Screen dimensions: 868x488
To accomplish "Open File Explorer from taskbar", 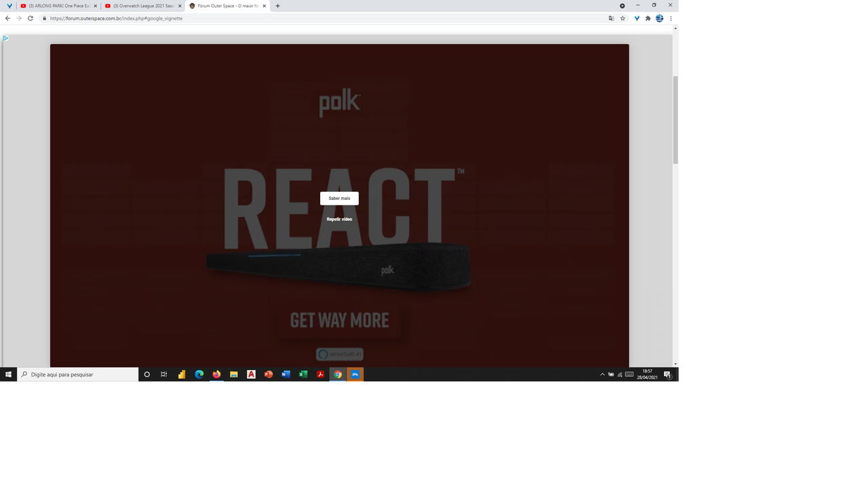I will click(x=234, y=374).
